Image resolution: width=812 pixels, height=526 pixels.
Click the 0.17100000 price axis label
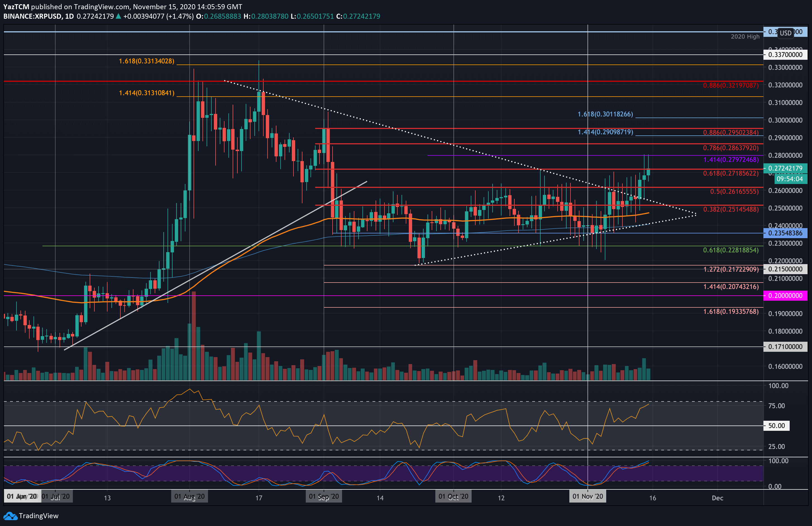[x=785, y=346]
